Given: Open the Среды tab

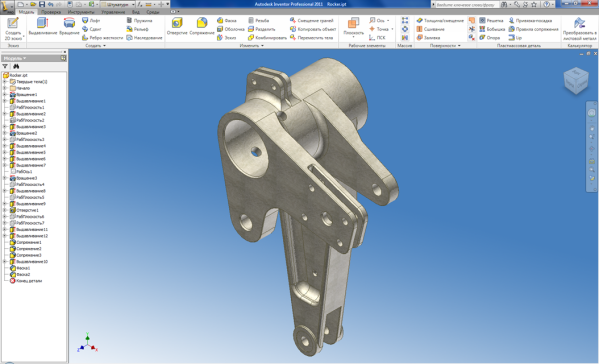Looking at the screenshot, I should coord(152,12).
